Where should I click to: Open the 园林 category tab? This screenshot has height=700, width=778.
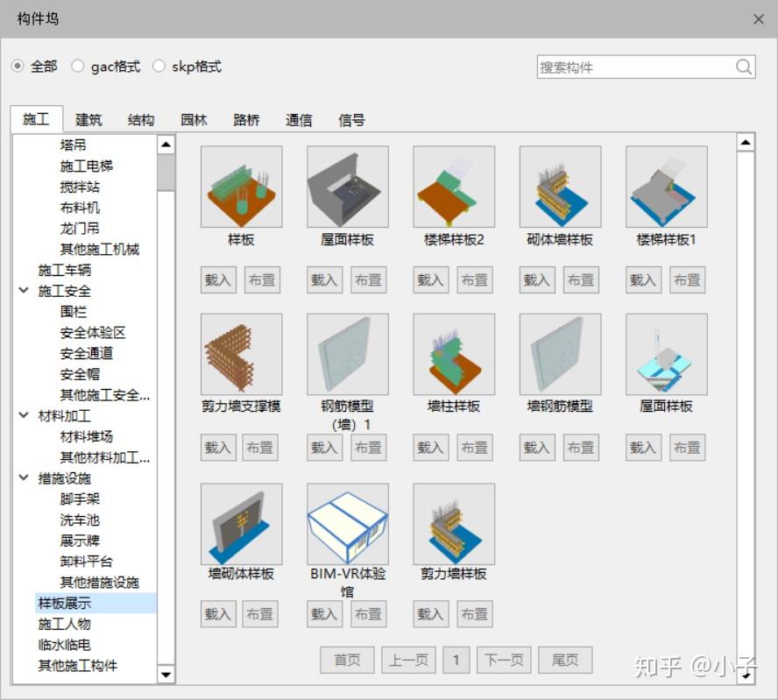193,120
